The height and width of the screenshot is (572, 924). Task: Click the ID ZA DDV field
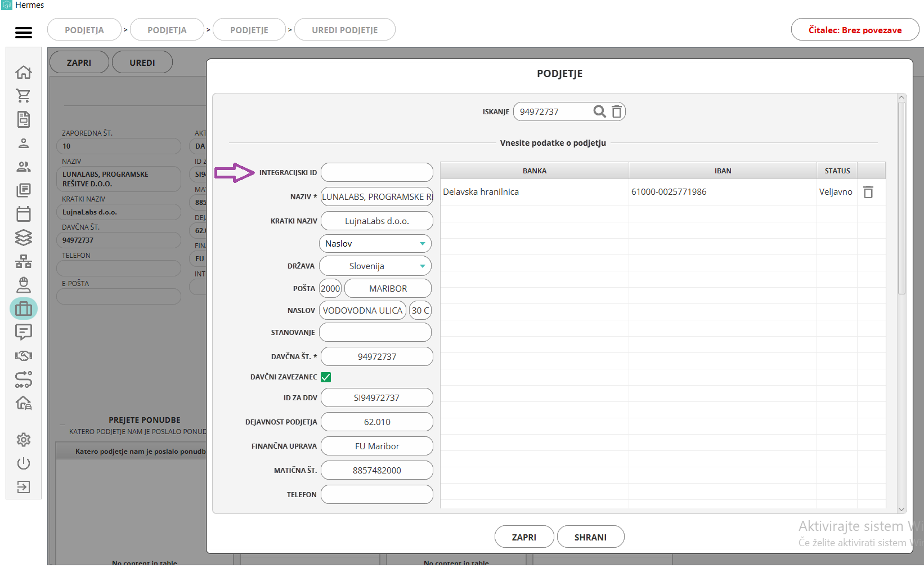pos(377,397)
